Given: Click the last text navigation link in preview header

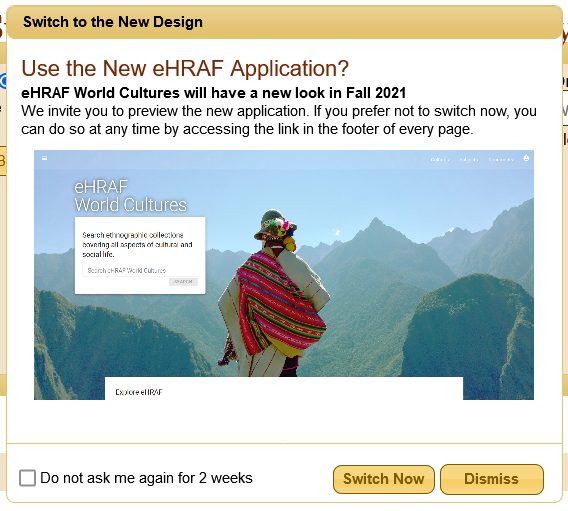Looking at the screenshot, I should pyautogui.click(x=501, y=159).
